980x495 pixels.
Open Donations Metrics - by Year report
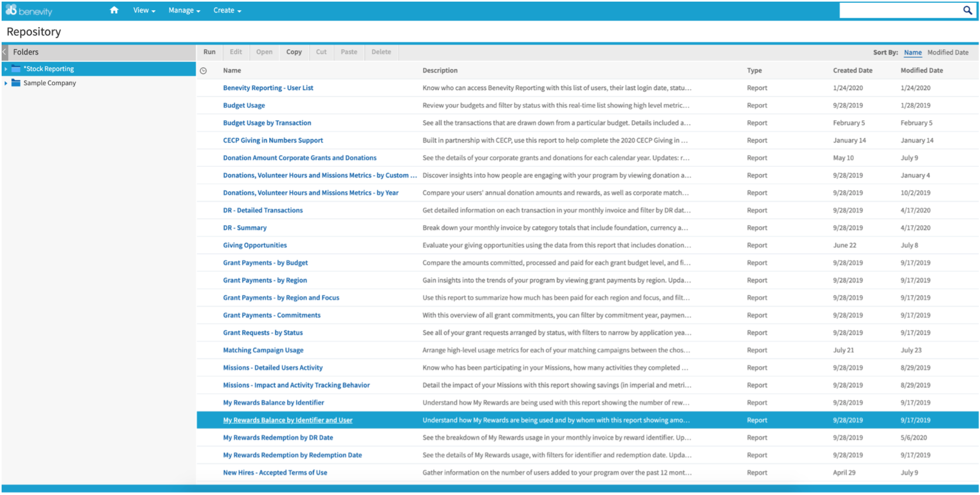tap(311, 193)
